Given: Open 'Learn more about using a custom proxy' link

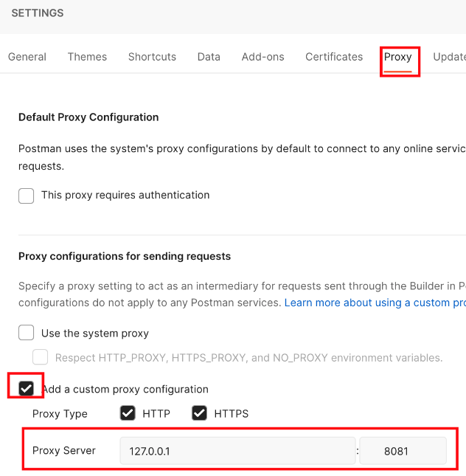Looking at the screenshot, I should tap(375, 303).
